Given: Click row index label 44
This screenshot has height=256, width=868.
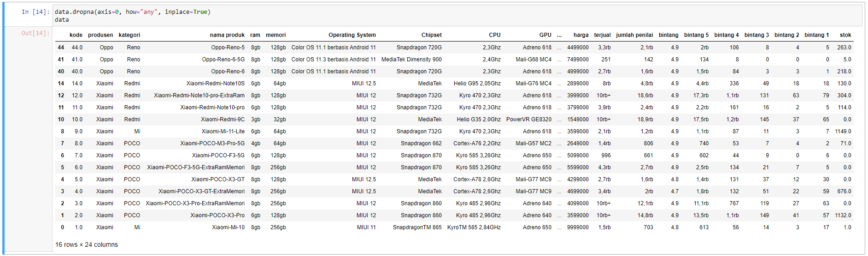Looking at the screenshot, I should (x=61, y=48).
